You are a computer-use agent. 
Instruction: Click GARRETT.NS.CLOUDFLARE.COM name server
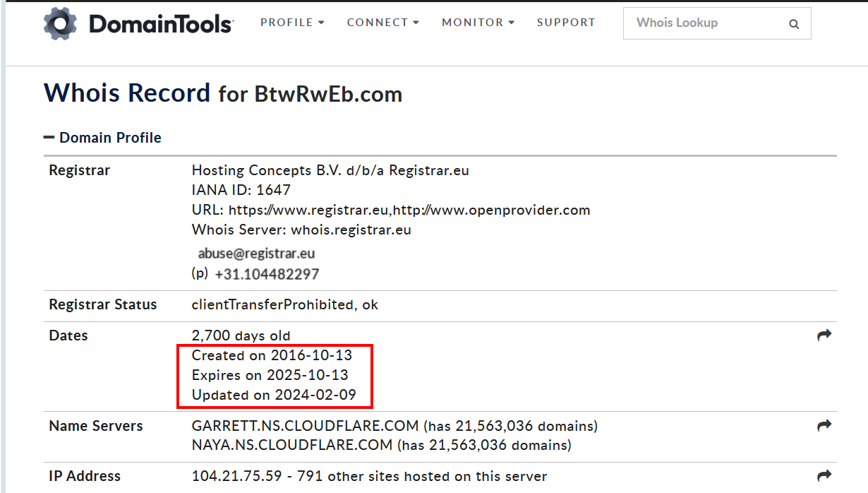pos(306,426)
